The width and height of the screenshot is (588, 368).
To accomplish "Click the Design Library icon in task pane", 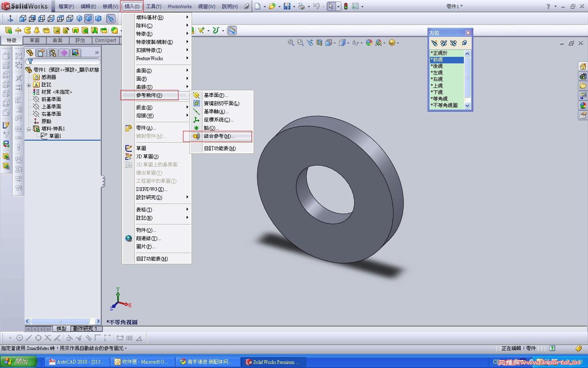I will (x=583, y=76).
